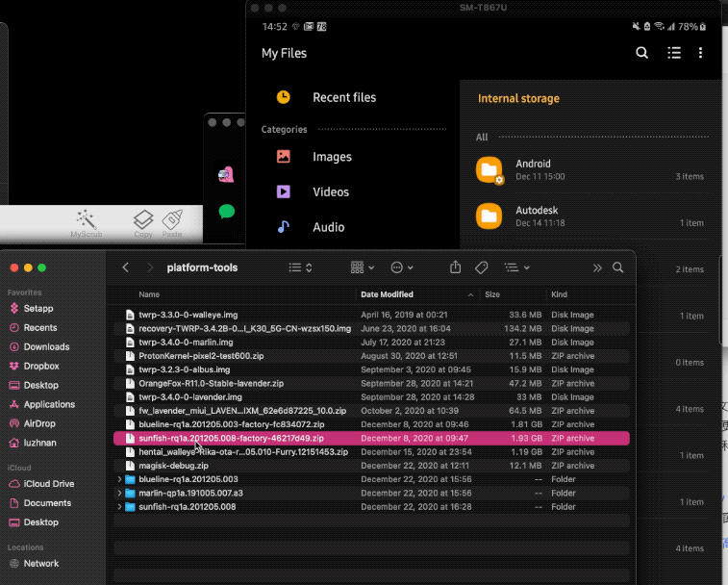Image resolution: width=728 pixels, height=585 pixels.
Task: Select Desktop under iCloud in the sidebar
Action: [34, 522]
